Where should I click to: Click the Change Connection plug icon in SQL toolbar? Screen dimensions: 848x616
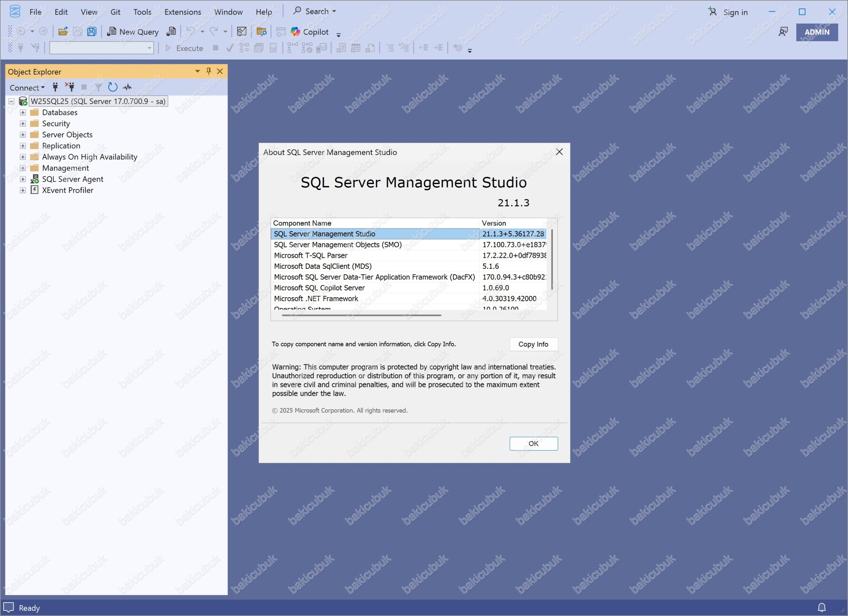(x=35, y=48)
